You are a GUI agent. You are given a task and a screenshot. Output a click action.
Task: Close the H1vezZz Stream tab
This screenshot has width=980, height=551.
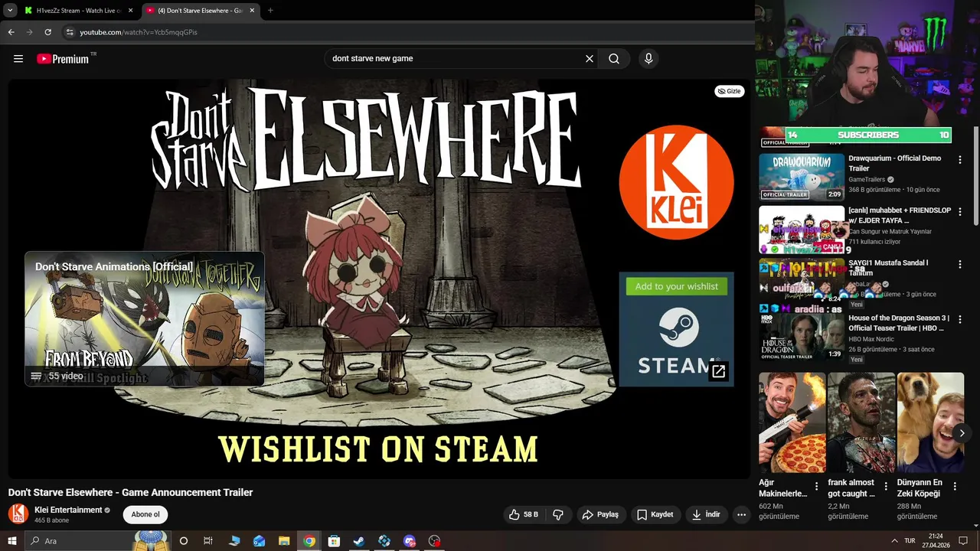(130, 11)
